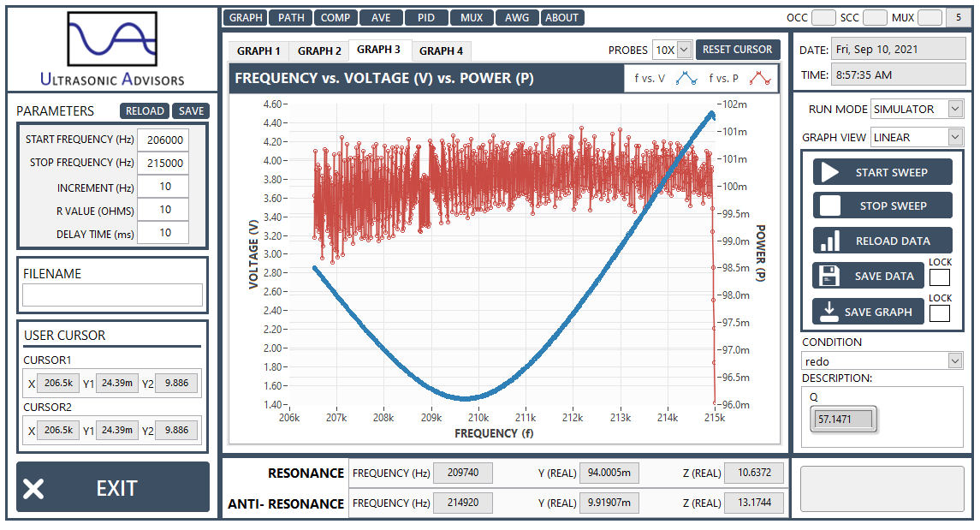The height and width of the screenshot is (530, 980).
Task: Check the LOCK box beside Save Data
Action: click(x=940, y=277)
